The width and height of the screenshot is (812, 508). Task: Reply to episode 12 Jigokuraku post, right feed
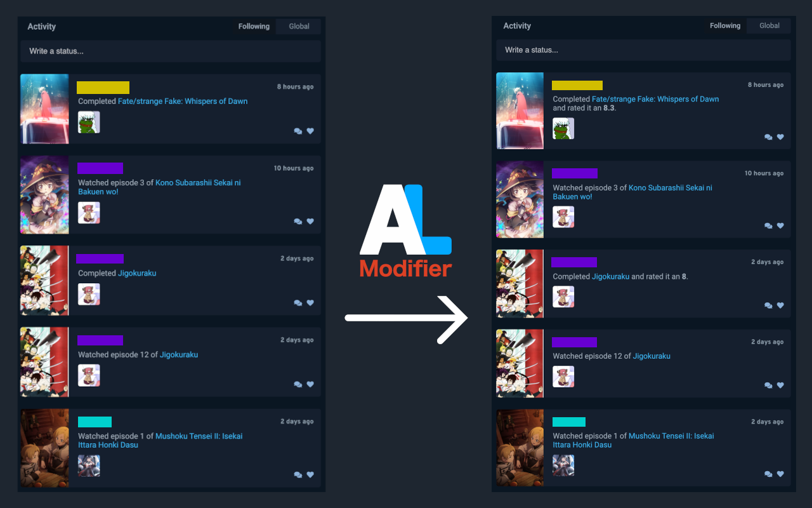[x=768, y=385]
